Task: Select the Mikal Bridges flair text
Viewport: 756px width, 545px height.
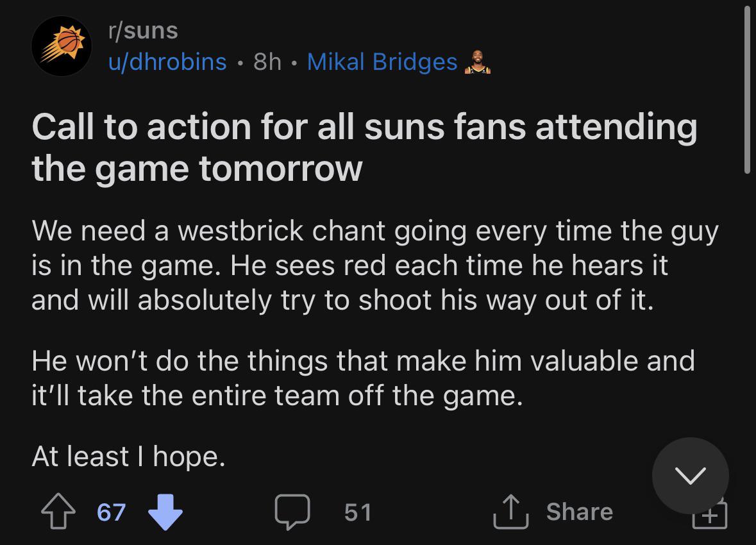Action: (382, 62)
